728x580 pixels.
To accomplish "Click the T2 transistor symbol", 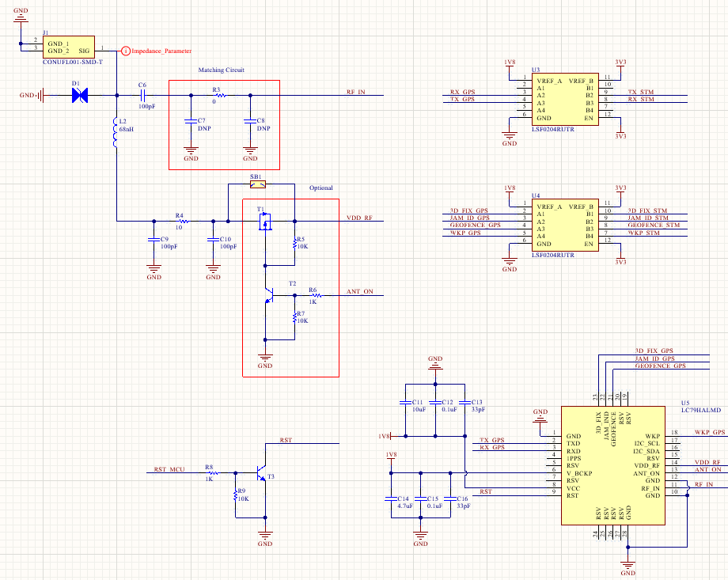I will tap(268, 295).
